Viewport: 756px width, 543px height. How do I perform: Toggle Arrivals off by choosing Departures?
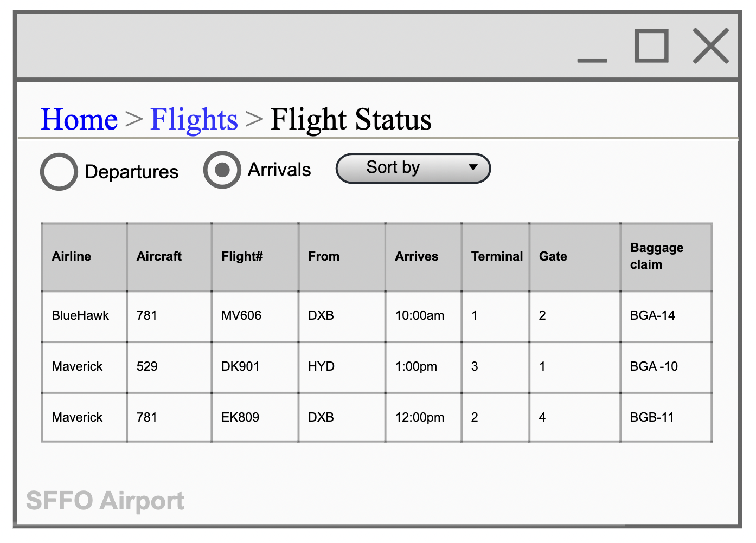click(59, 171)
